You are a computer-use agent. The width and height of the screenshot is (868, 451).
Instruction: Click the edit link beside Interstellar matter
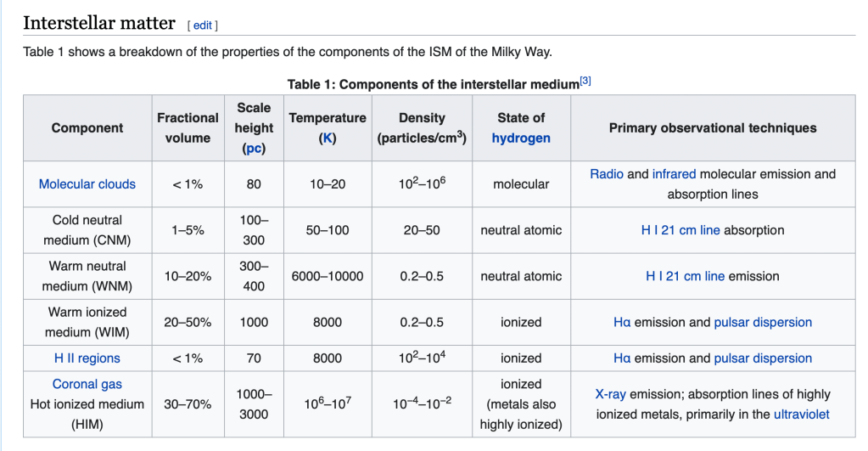202,25
